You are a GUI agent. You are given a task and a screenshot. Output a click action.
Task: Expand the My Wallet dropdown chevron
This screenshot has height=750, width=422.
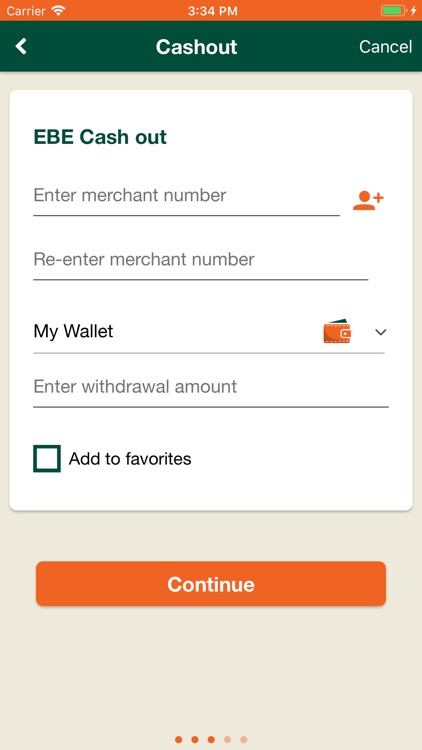[x=380, y=332]
